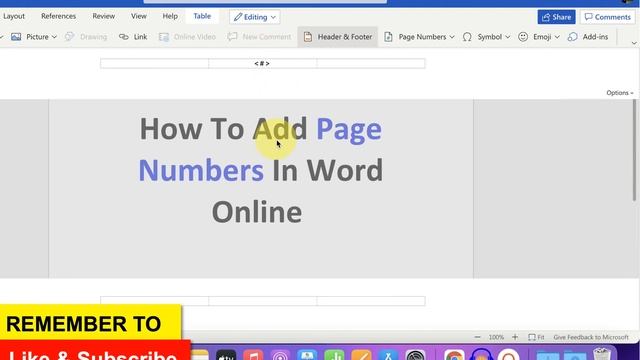Open the App Store Dock icon
640x360 pixels.
tap(388, 356)
